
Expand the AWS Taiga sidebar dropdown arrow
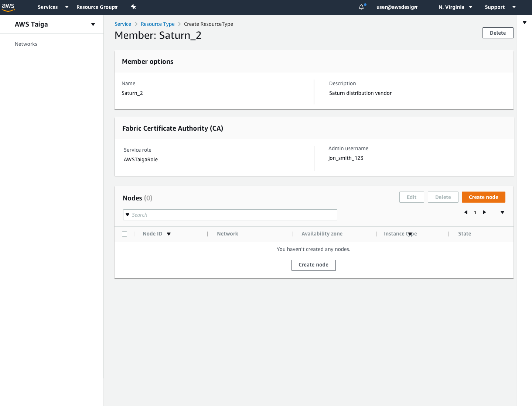[x=93, y=24]
